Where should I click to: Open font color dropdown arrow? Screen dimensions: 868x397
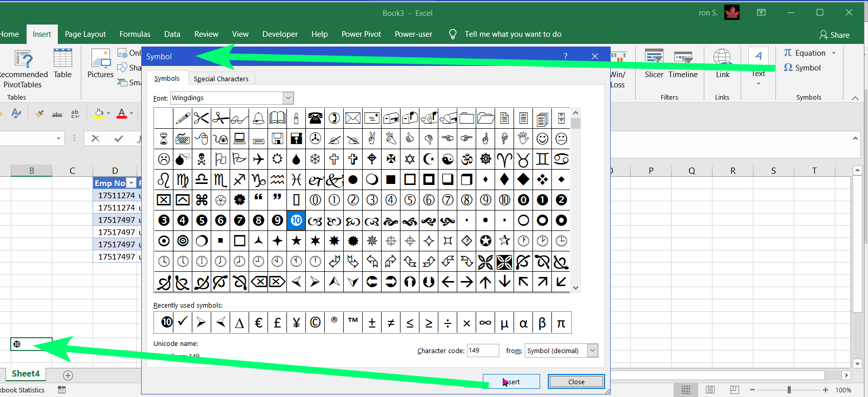[x=131, y=113]
